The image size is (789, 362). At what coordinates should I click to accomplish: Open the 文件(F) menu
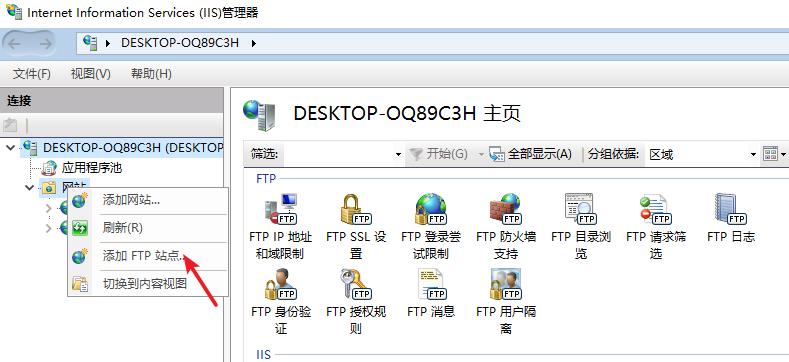32,74
